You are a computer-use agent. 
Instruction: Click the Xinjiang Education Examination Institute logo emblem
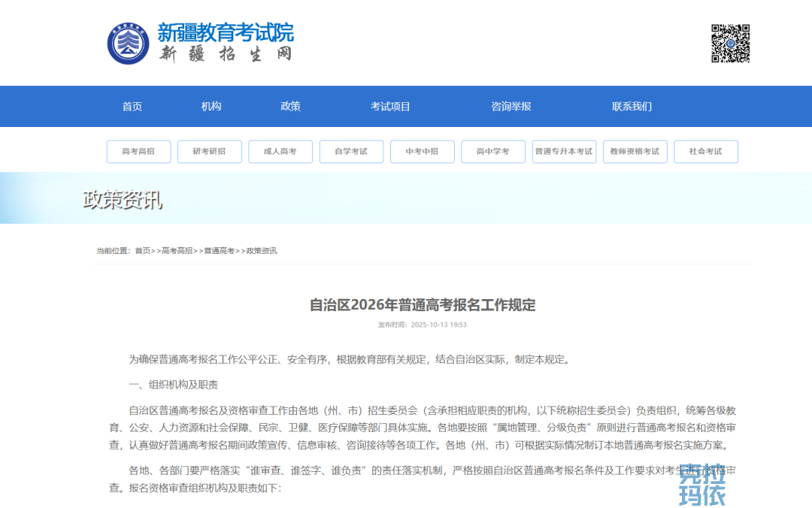point(128,44)
